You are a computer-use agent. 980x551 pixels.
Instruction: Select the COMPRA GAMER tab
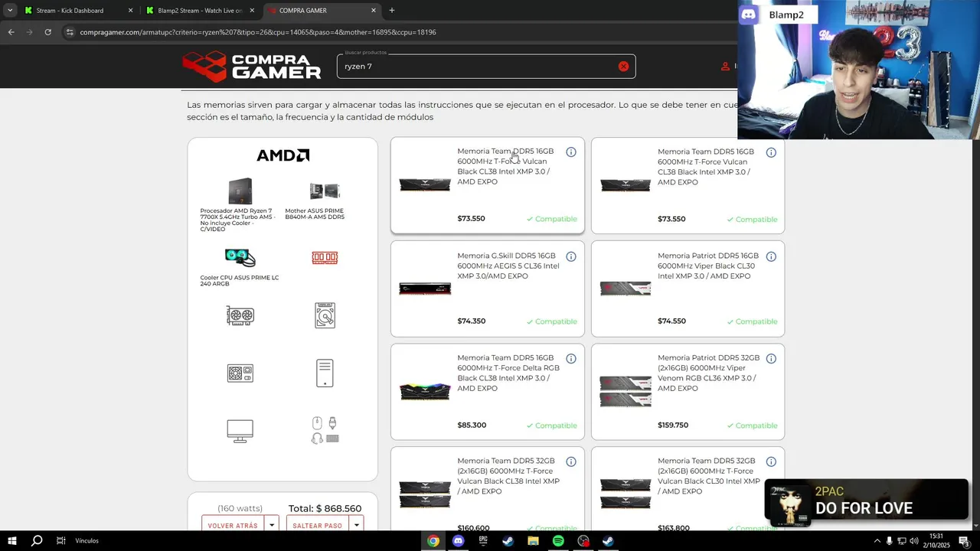pyautogui.click(x=322, y=11)
